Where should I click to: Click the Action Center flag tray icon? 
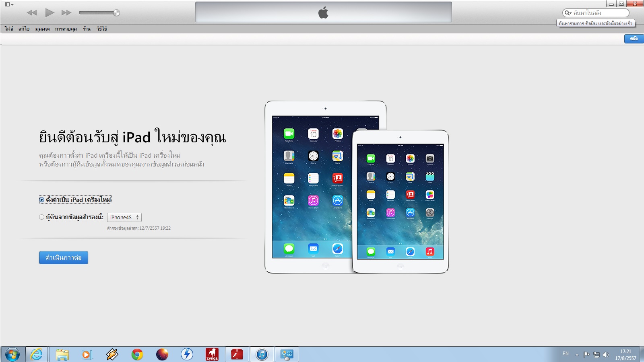tap(586, 355)
